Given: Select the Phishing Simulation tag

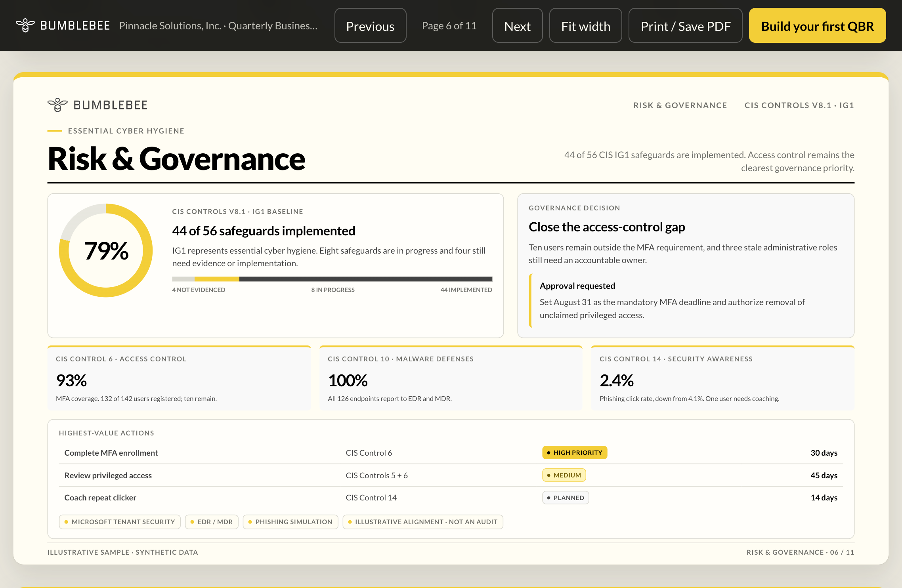Looking at the screenshot, I should click(290, 522).
